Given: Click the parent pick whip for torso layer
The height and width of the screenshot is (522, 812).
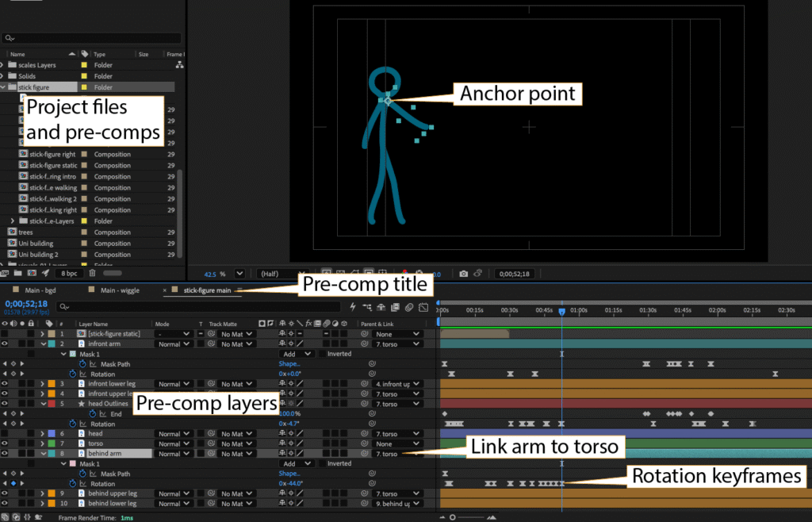Looking at the screenshot, I should [x=366, y=443].
